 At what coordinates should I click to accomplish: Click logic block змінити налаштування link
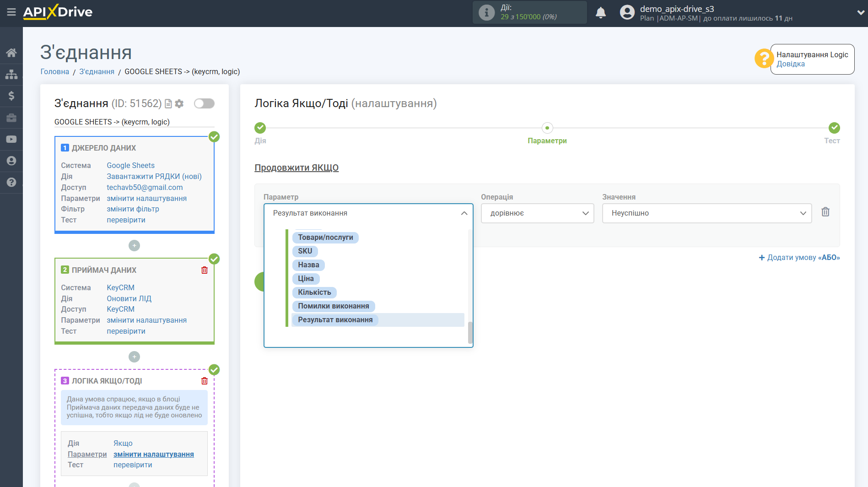coord(153,454)
